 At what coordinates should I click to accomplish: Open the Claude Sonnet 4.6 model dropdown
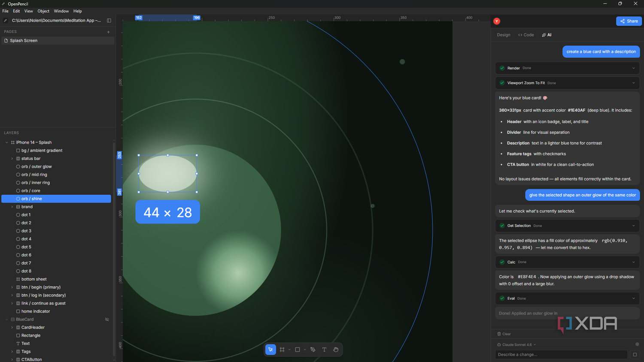(516, 344)
